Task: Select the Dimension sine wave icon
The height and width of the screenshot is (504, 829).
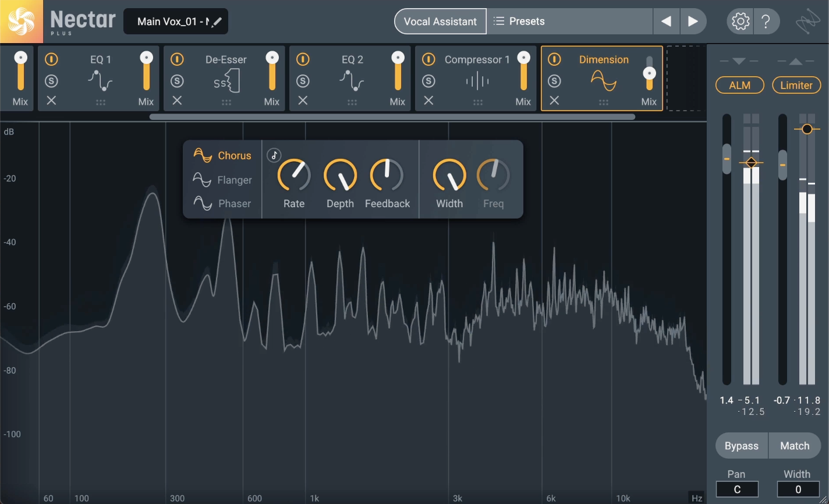Action: pyautogui.click(x=604, y=81)
